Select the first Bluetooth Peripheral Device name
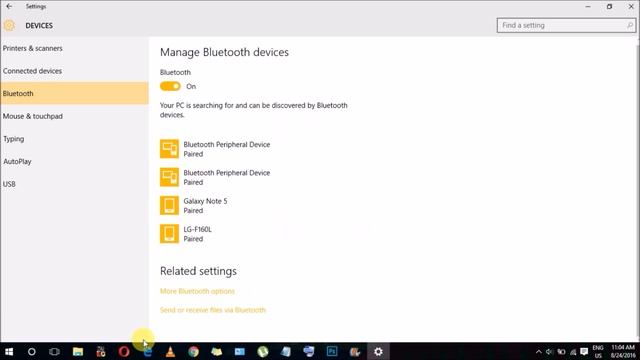 click(x=227, y=144)
